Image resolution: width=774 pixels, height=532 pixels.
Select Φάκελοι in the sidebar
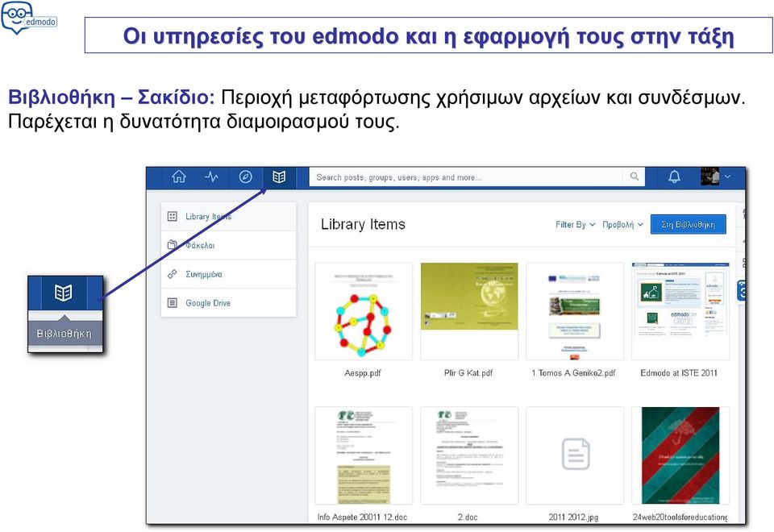coord(228,245)
